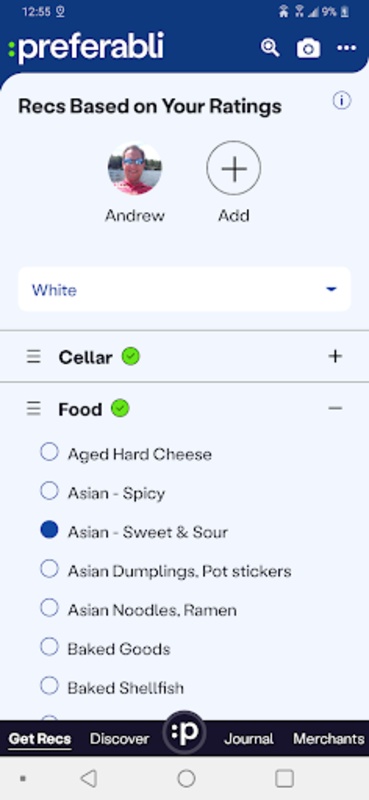This screenshot has width=369, height=800.
Task: Tap the Android back navigation button
Action: pyautogui.click(x=89, y=779)
